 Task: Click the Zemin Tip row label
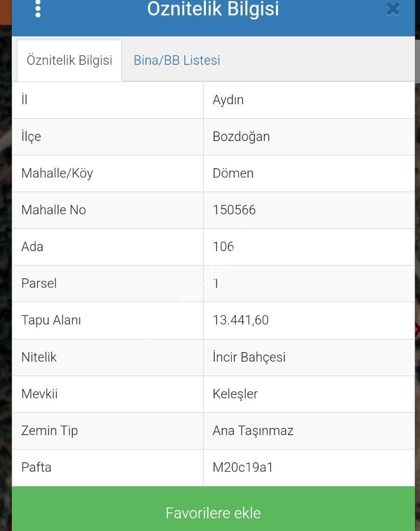pyautogui.click(x=50, y=431)
